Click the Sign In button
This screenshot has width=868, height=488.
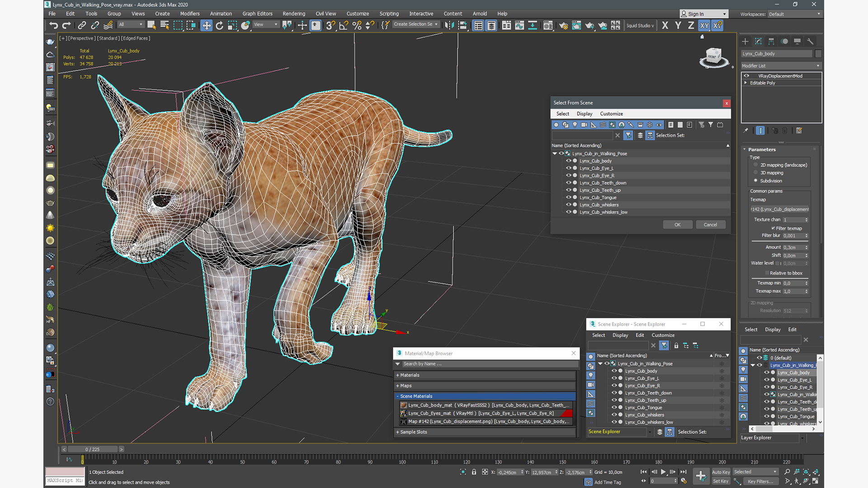(x=704, y=14)
